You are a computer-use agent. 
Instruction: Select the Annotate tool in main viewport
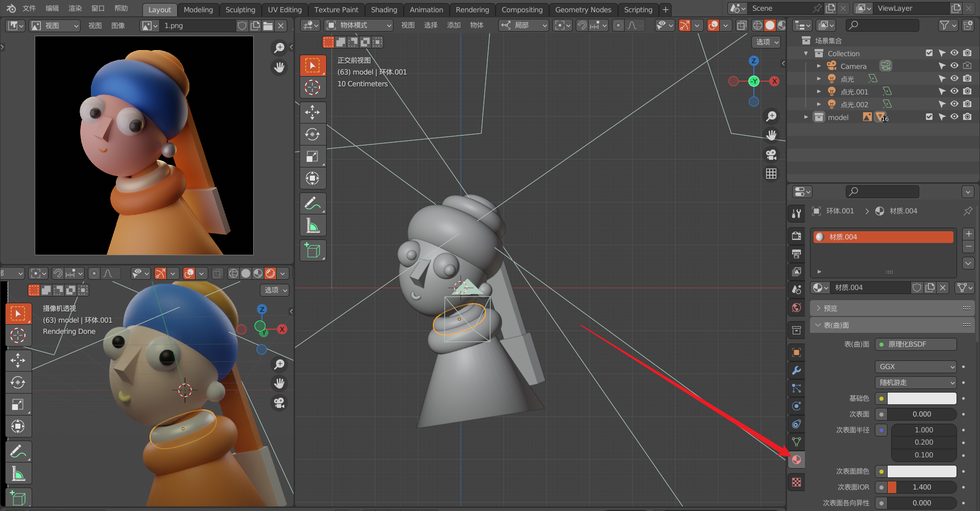click(312, 203)
